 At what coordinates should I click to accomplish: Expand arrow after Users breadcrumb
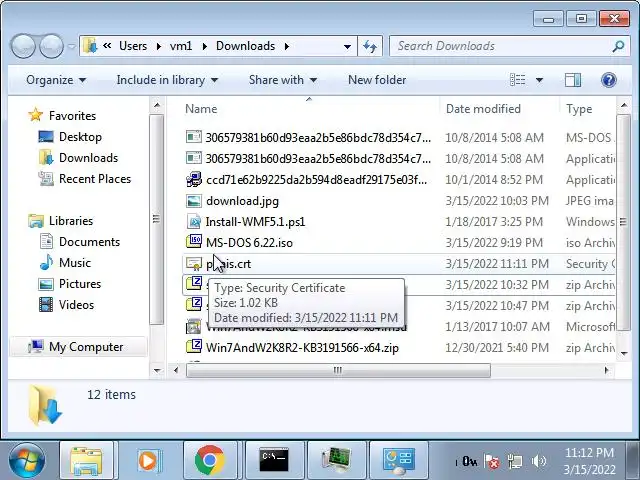pos(158,47)
